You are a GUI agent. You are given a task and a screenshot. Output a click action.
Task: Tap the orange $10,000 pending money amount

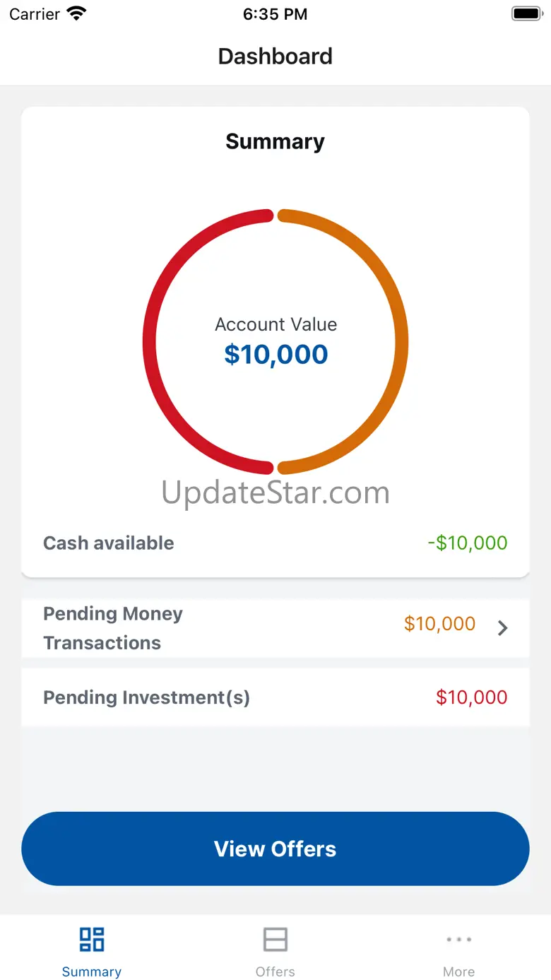coord(439,624)
